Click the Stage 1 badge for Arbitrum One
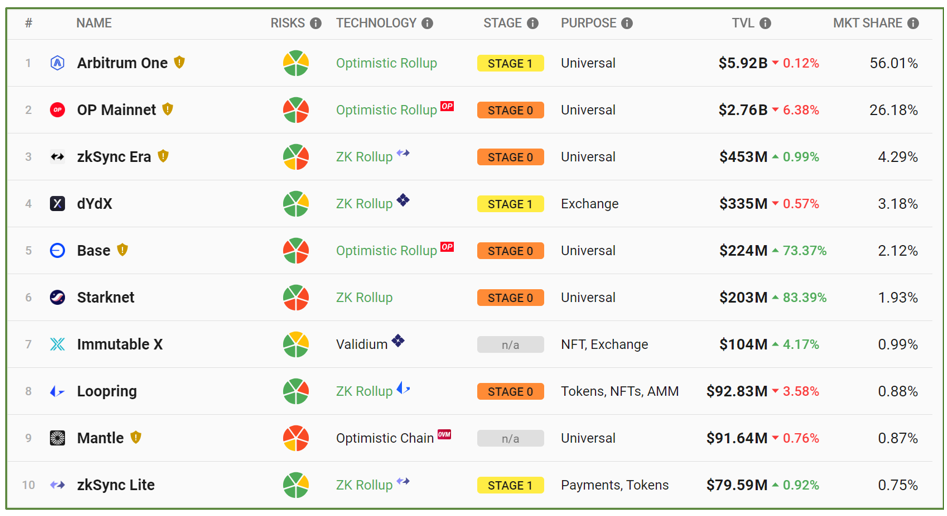The image size is (947, 516). click(510, 63)
